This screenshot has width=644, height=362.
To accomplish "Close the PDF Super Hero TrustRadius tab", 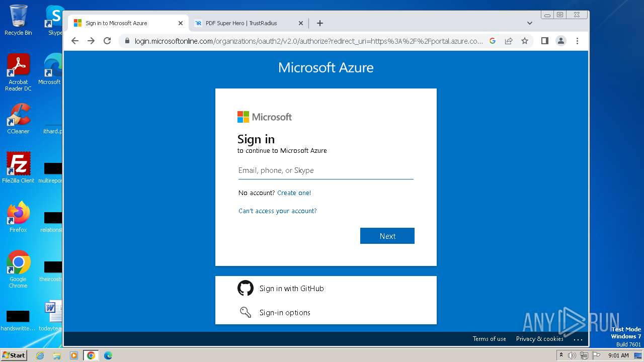I will [x=301, y=23].
